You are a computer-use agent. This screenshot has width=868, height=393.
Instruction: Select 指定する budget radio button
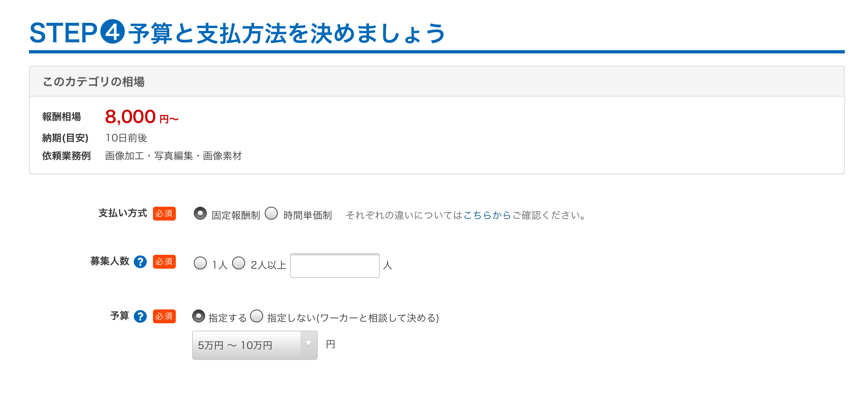199,316
